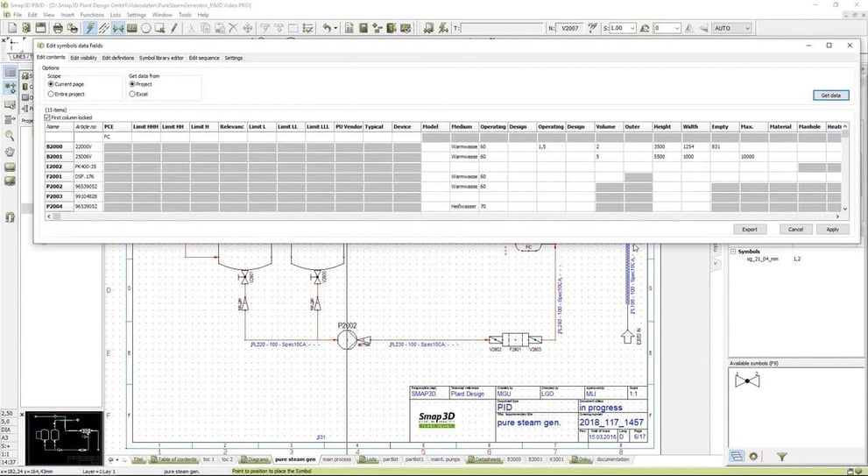Click the FC cell under PCE column
The width and height of the screenshot is (868, 476).
[116, 137]
